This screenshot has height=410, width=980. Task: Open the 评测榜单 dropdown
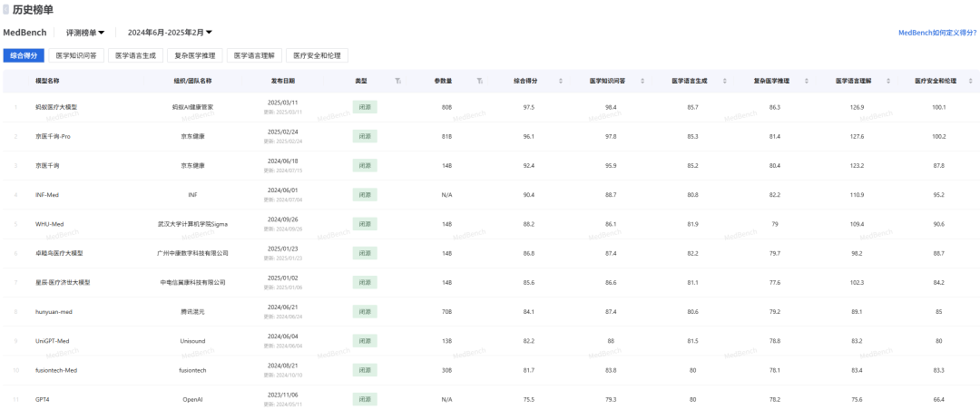(x=85, y=33)
